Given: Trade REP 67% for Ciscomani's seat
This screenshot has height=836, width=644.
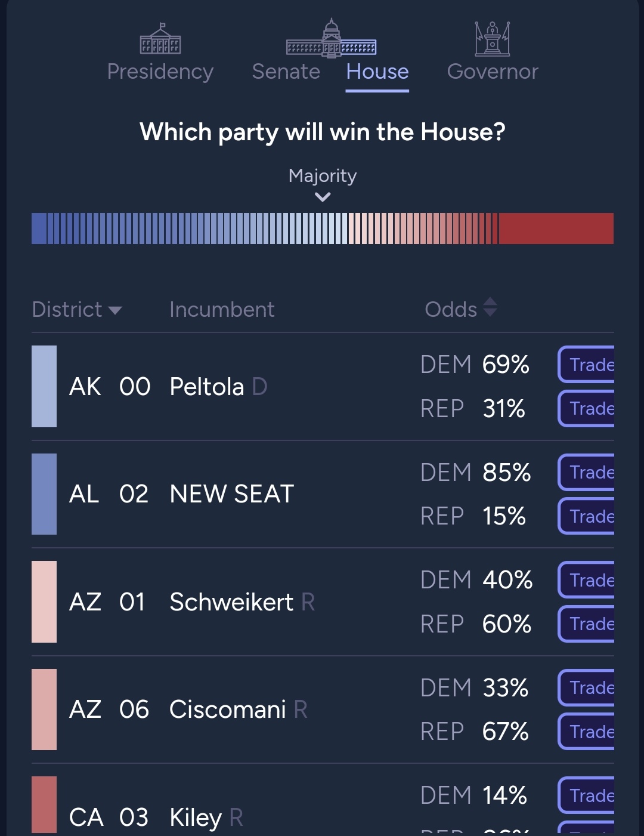Looking at the screenshot, I should coord(586,732).
